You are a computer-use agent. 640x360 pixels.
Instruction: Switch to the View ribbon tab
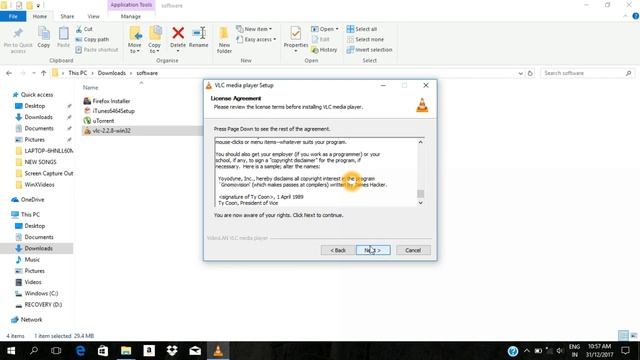(93, 16)
